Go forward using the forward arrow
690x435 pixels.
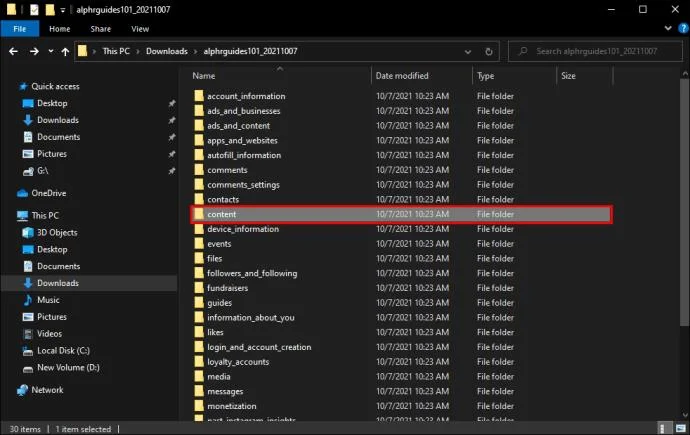pyautogui.click(x=34, y=51)
